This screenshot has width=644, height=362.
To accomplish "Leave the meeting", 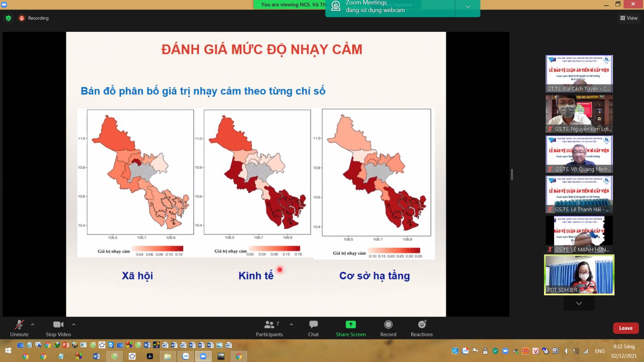I will click(625, 328).
